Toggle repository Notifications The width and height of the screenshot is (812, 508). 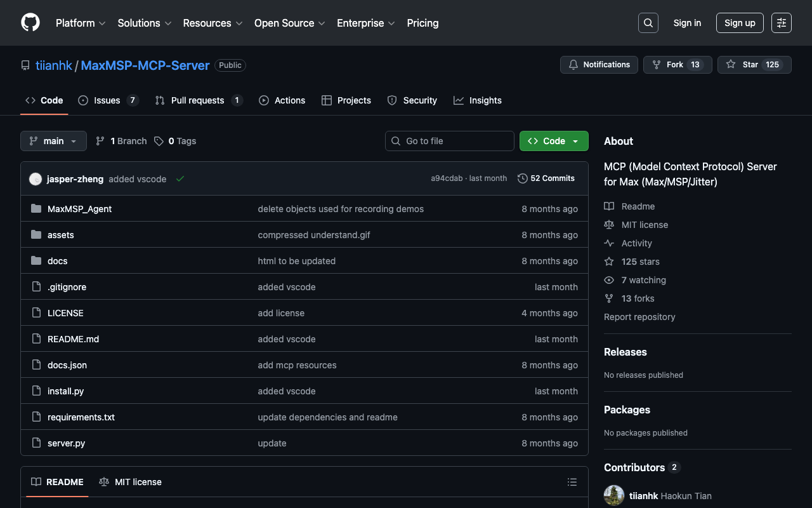click(599, 65)
